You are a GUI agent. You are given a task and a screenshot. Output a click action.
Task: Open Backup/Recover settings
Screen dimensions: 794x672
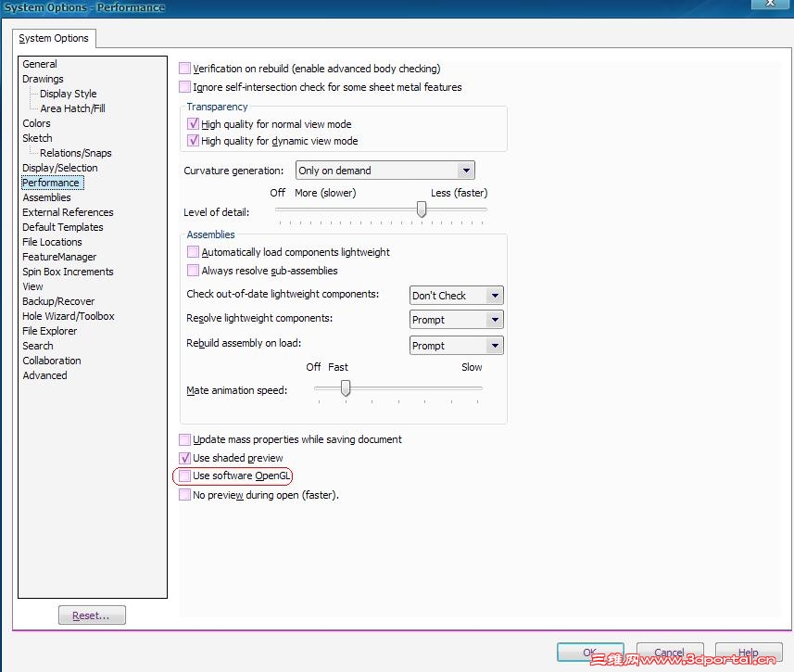coord(58,301)
